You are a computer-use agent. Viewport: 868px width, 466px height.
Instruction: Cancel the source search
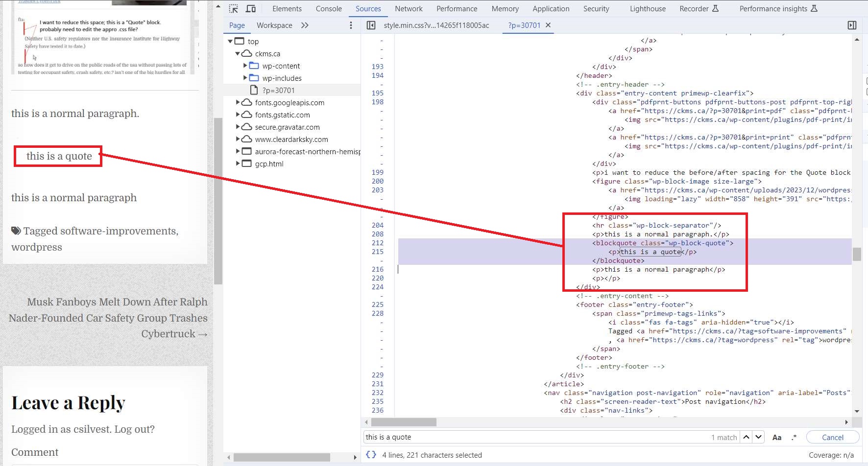click(832, 437)
